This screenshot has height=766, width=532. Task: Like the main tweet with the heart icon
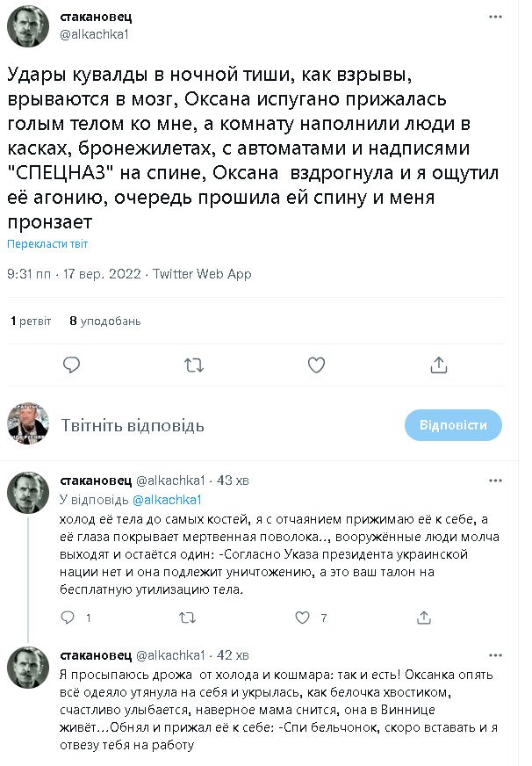coord(317,365)
